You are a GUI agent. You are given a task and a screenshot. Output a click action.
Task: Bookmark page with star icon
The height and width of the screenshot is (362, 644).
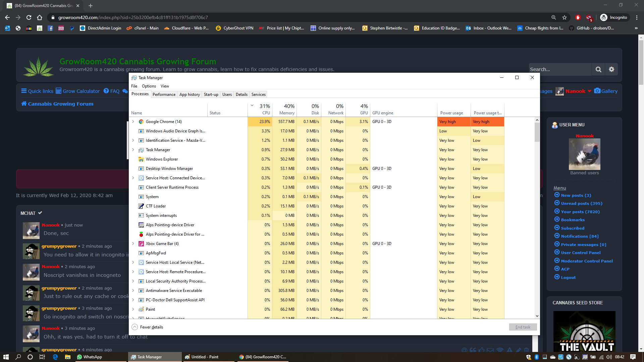(x=565, y=17)
